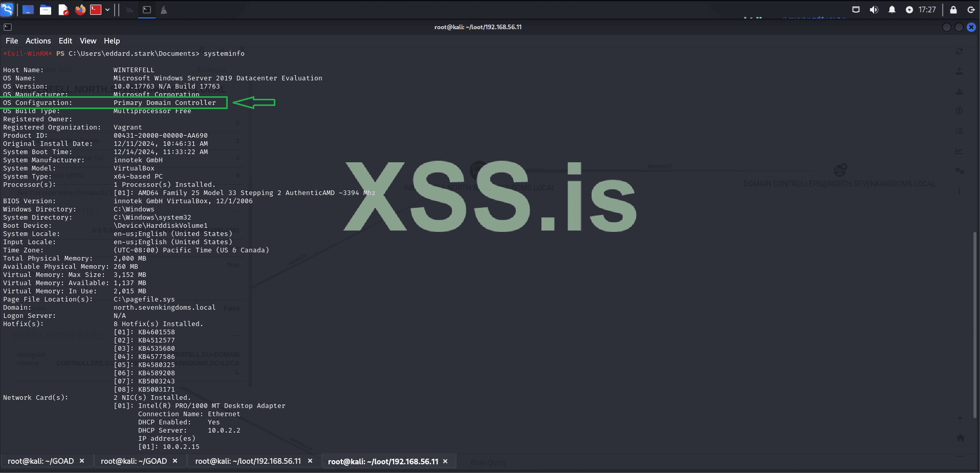Click 'Intel(R) PRO/1000 MT Desktop Adapter'
This screenshot has width=980, height=473.
click(212, 406)
